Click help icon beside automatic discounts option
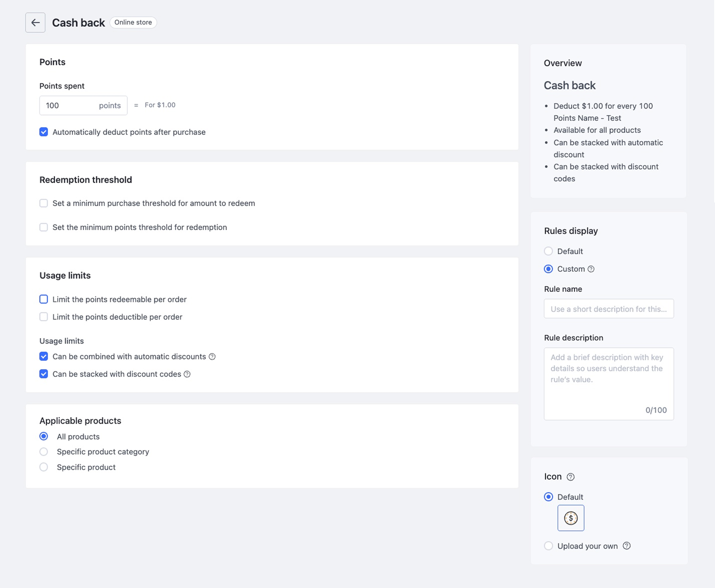This screenshot has height=588, width=715. click(x=212, y=357)
